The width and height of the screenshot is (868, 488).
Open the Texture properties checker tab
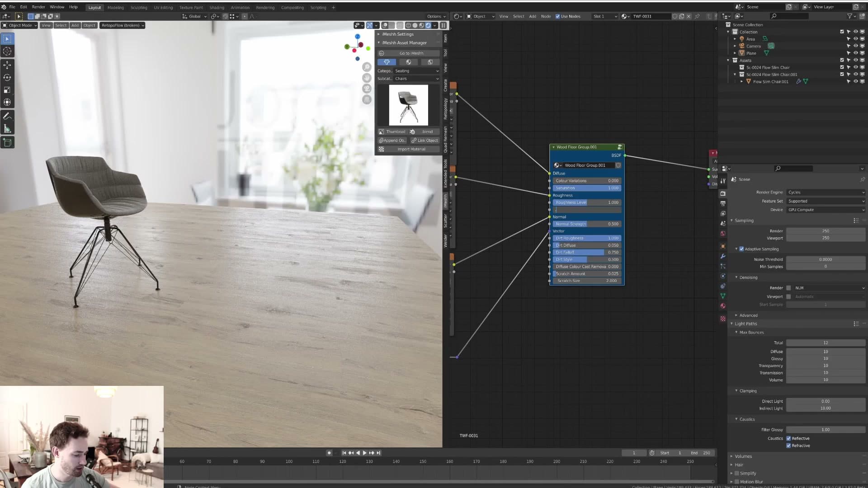pos(723,319)
